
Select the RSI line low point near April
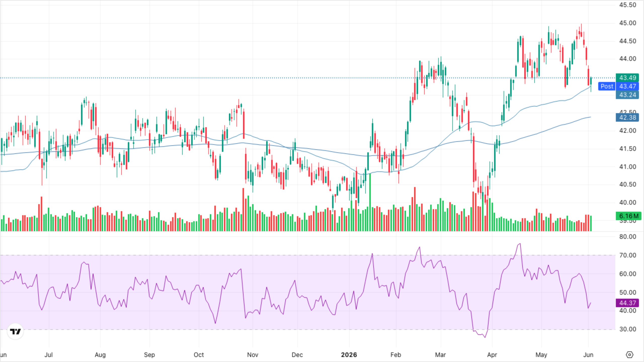[485, 337]
